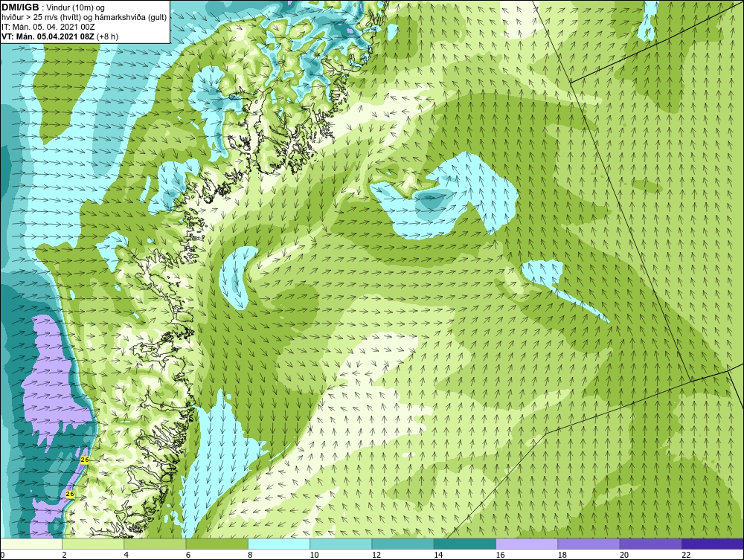Click the legend value label 8

point(251,555)
